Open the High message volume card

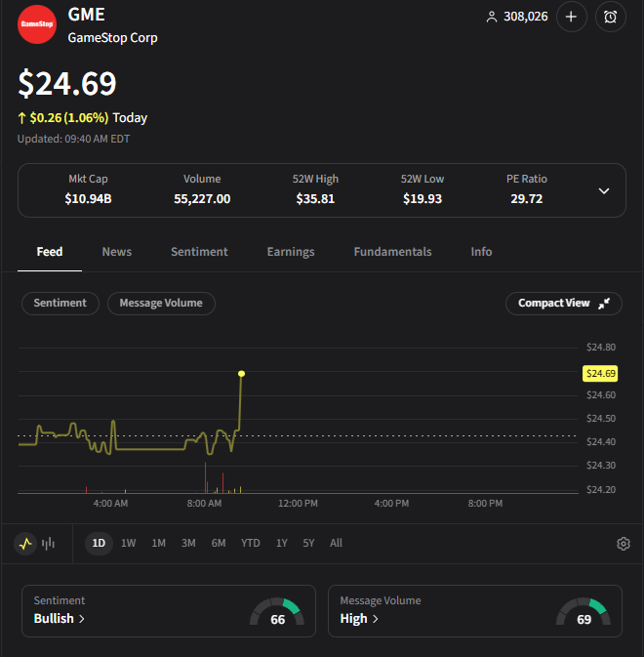(x=475, y=611)
